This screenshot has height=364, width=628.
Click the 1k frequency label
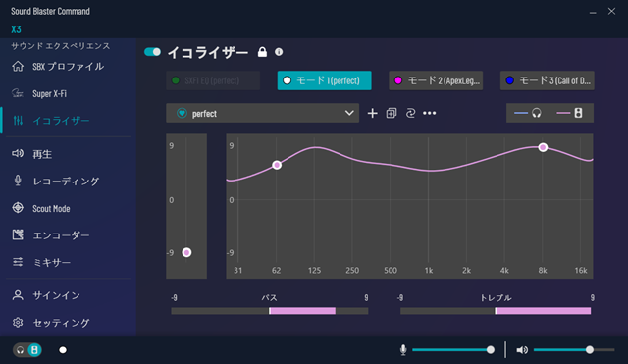429,270
